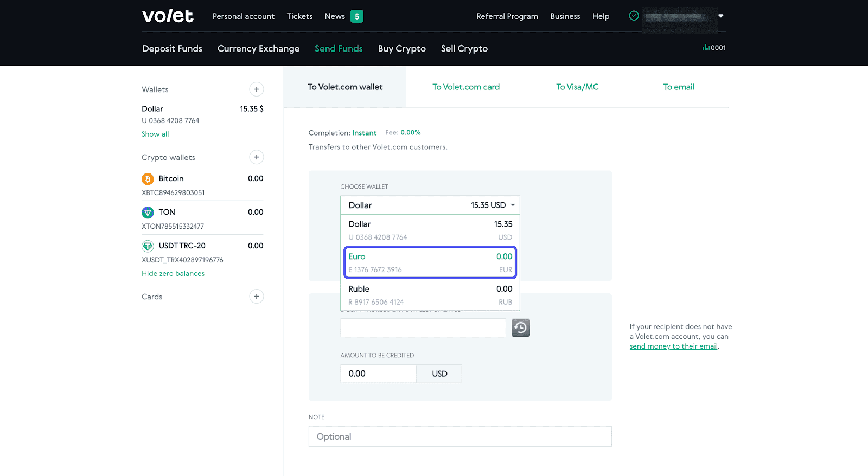Click the Bitcoin wallet icon
The width and height of the screenshot is (868, 476).
[x=148, y=179]
